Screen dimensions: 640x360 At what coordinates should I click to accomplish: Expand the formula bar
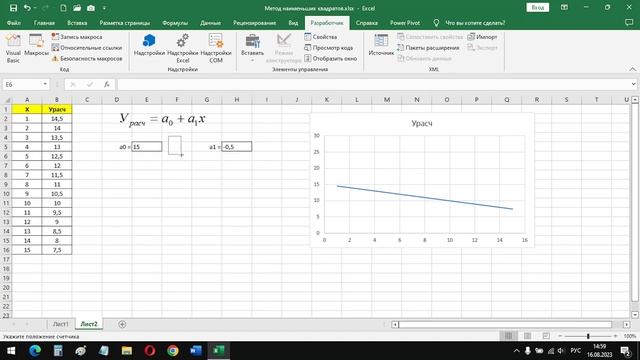tap(633, 84)
